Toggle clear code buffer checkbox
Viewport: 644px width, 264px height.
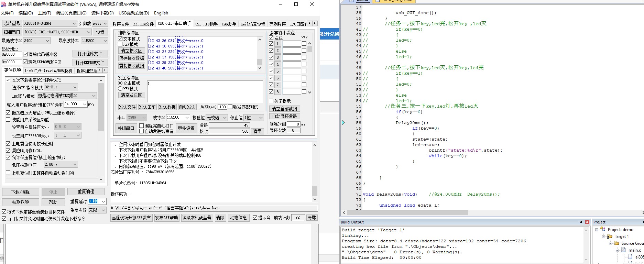[x=25, y=54]
